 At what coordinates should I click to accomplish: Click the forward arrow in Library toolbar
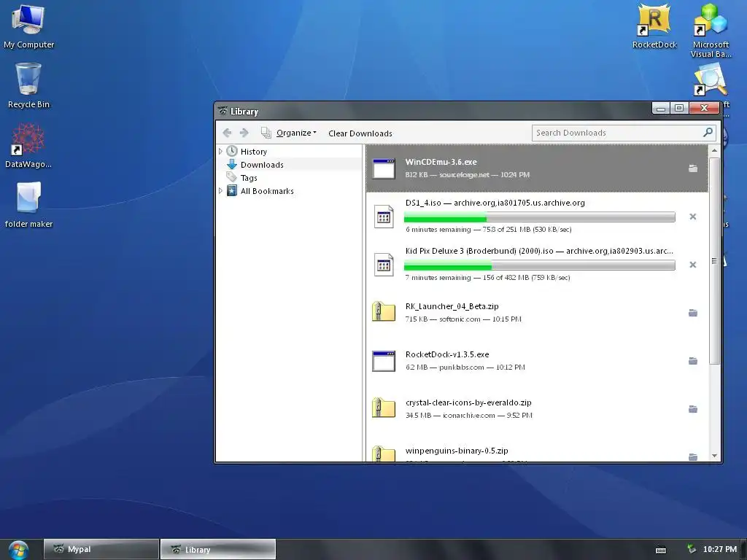pyautogui.click(x=244, y=133)
